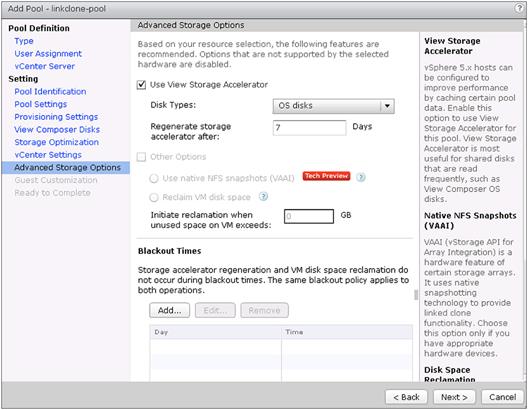The width and height of the screenshot is (528, 410).
Task: Click the regenerate storage accelerator days field
Action: click(309, 128)
